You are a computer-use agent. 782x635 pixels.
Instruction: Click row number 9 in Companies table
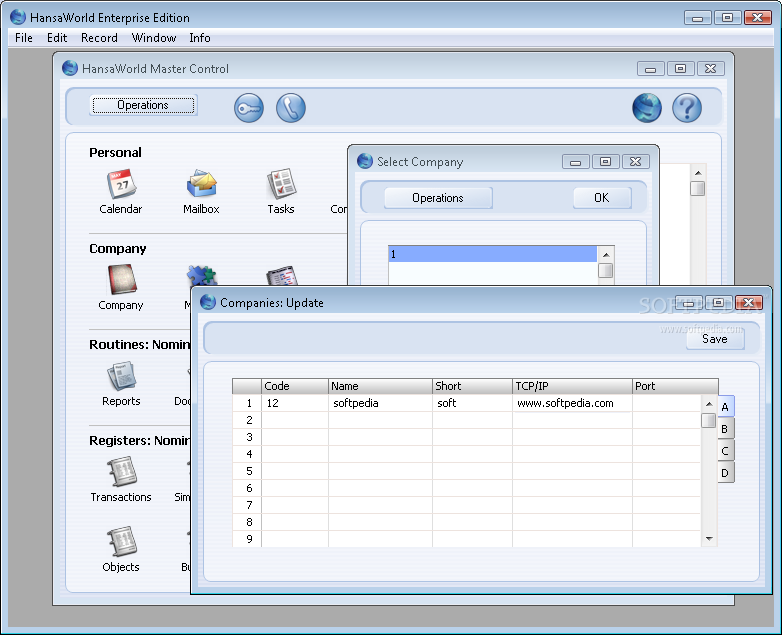pos(247,539)
